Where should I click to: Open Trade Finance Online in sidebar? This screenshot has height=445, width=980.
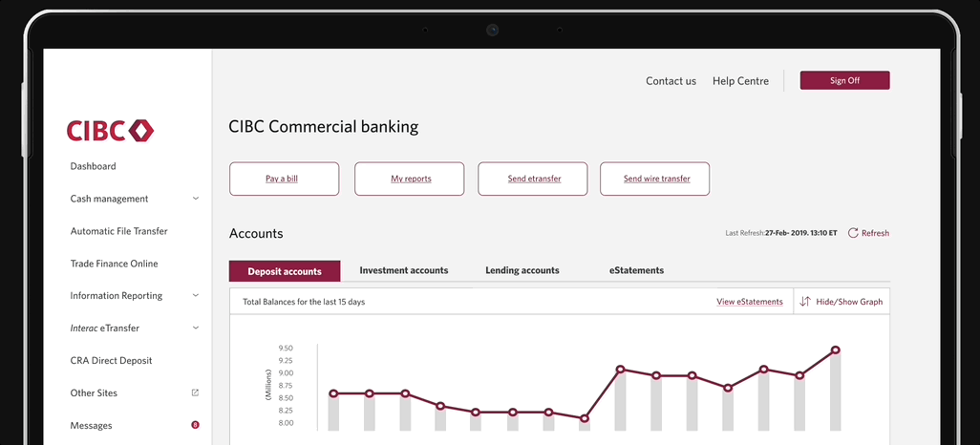(x=114, y=264)
